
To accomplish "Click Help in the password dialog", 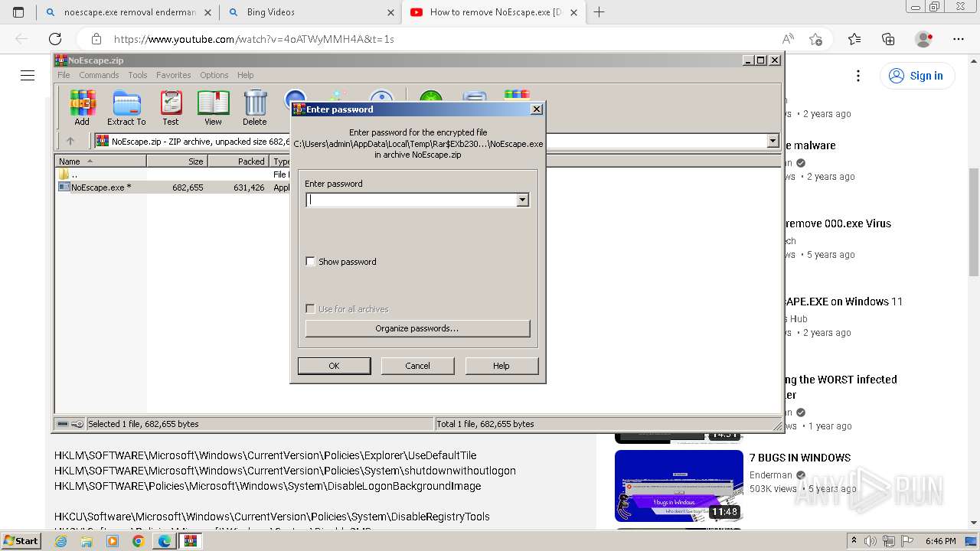I will pyautogui.click(x=501, y=366).
